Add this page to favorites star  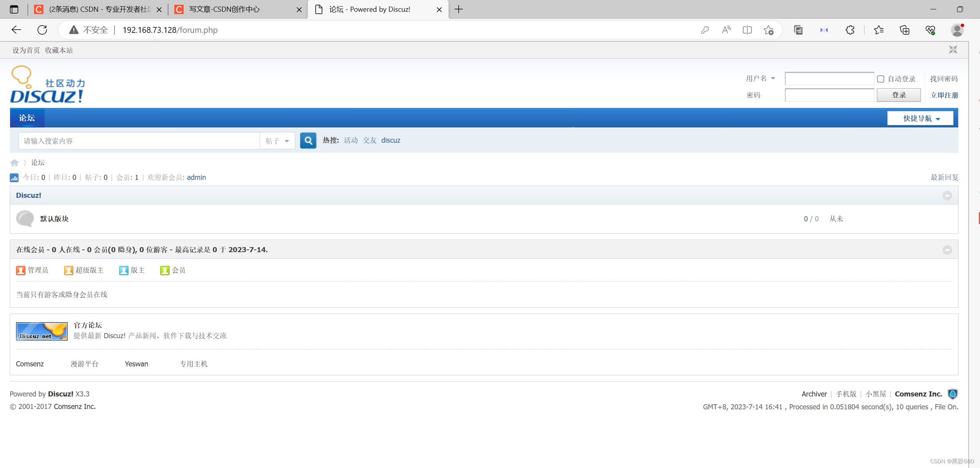click(769, 30)
